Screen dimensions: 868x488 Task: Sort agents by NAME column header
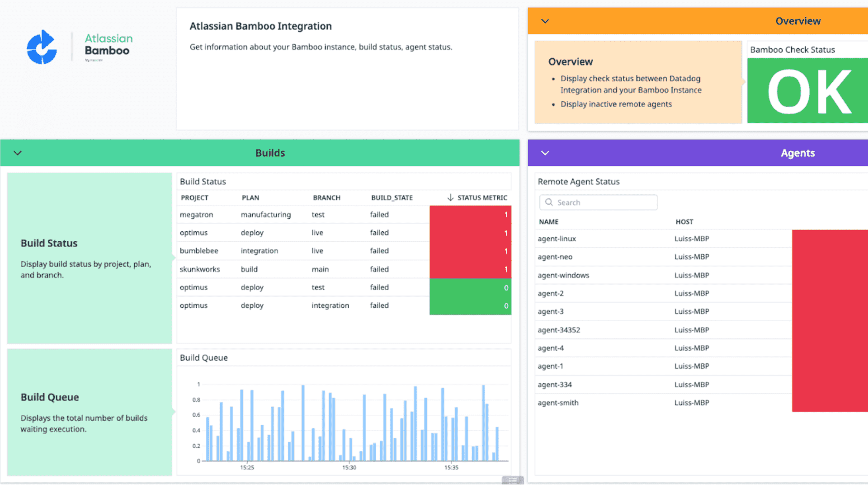click(548, 222)
